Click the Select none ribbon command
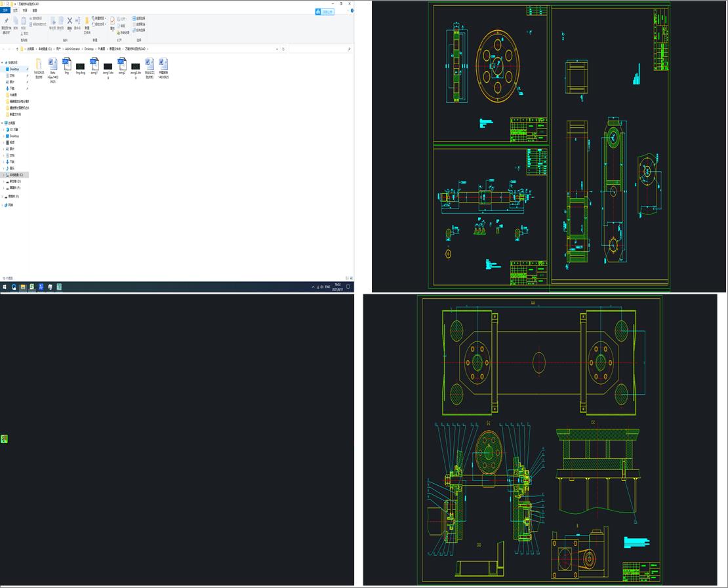This screenshot has width=728, height=588. click(x=139, y=24)
